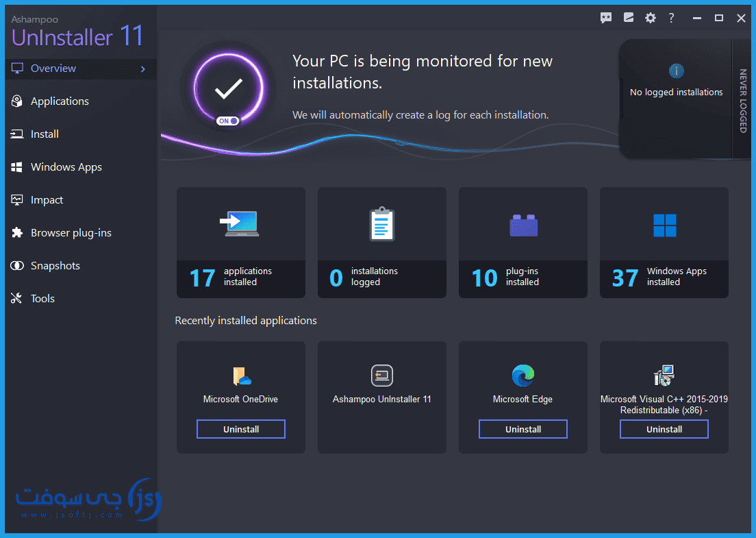Toggle the installation monitoring ON switch

(227, 121)
